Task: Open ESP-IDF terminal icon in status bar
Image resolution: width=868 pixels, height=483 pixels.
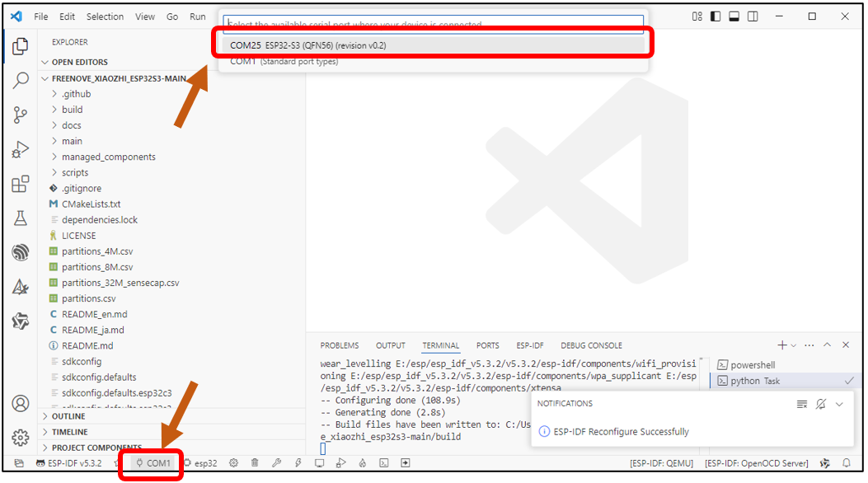Action: (383, 463)
